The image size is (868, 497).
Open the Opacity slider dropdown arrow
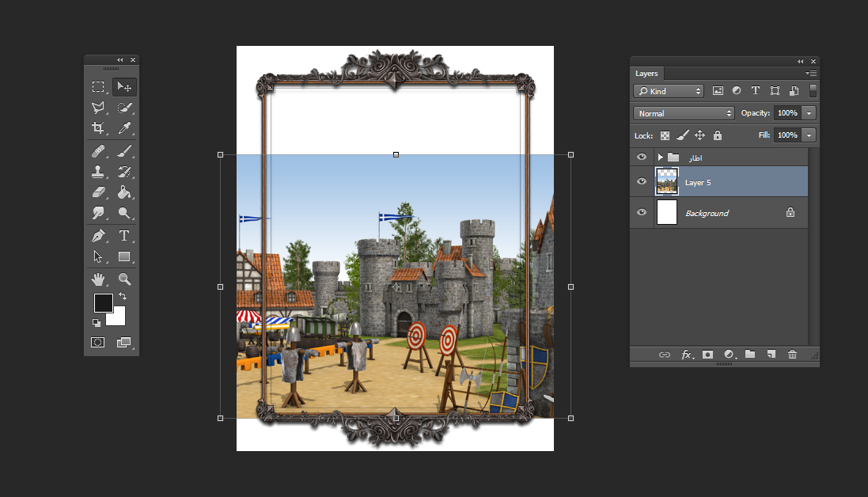(x=809, y=113)
